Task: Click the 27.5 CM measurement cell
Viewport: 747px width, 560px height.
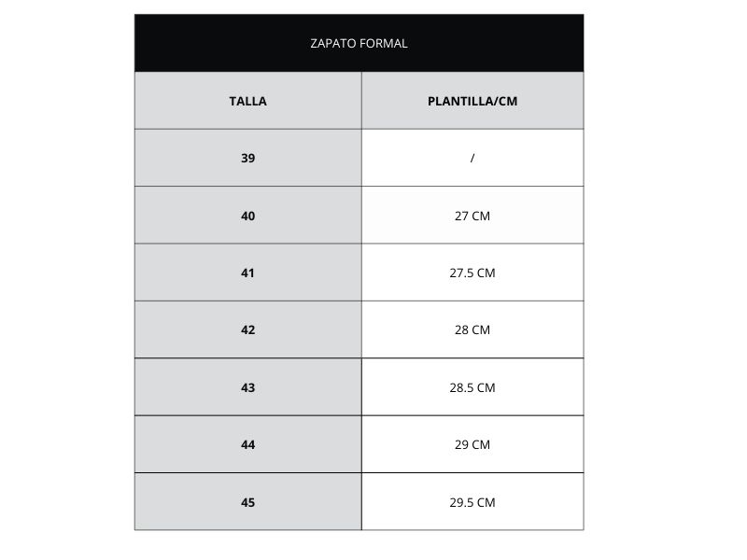Action: 472,273
